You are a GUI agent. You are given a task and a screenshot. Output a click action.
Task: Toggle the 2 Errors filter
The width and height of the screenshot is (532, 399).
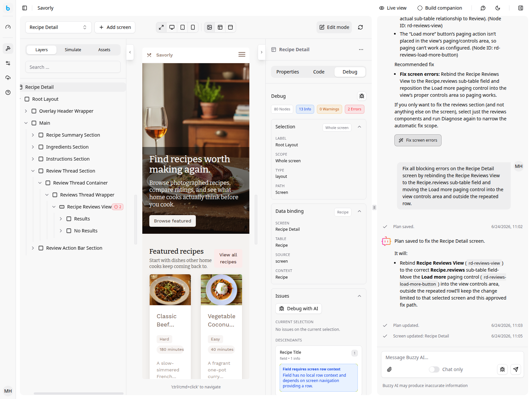354,109
